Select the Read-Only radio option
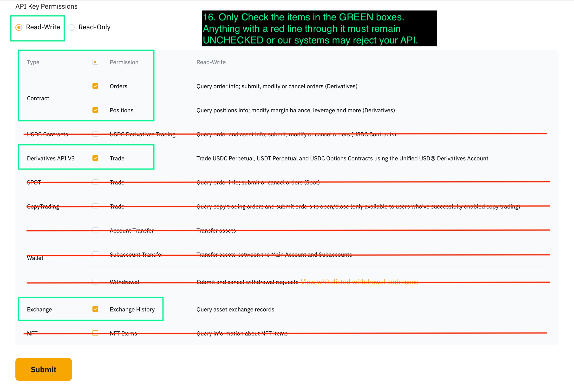This screenshot has width=574, height=392. (71, 27)
